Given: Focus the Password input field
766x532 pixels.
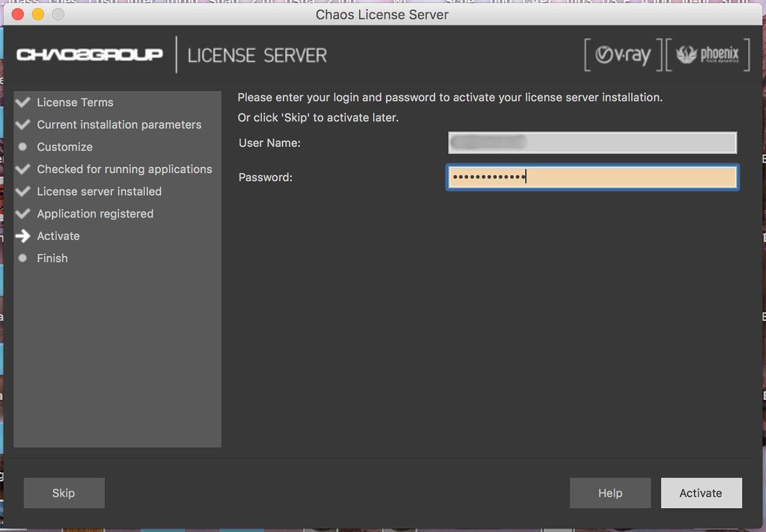Looking at the screenshot, I should pos(592,177).
